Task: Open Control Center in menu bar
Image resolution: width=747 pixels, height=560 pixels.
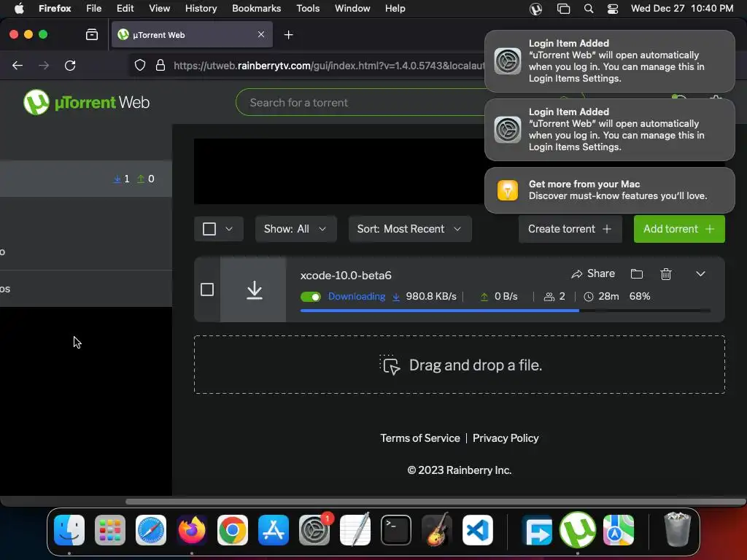Action: (613, 9)
